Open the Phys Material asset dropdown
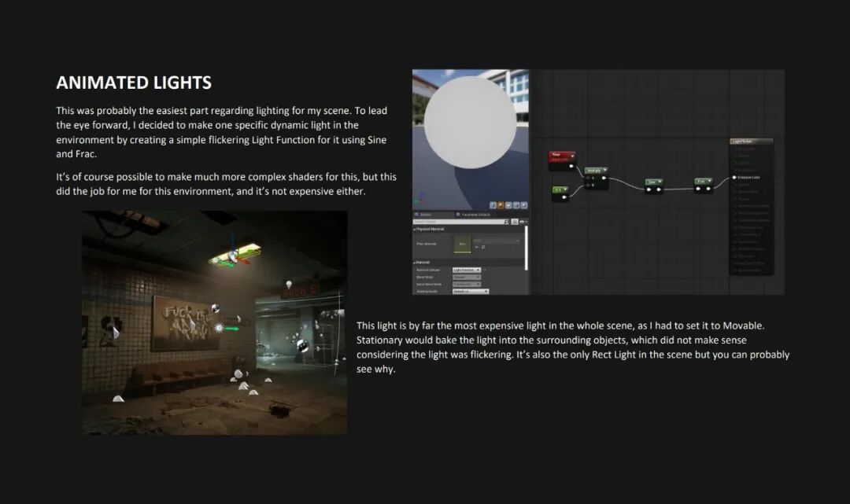850x504 pixels. (x=497, y=241)
